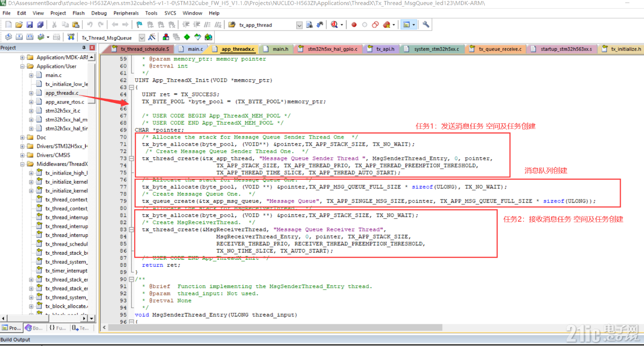Open the configuration wrench icon

(426, 24)
